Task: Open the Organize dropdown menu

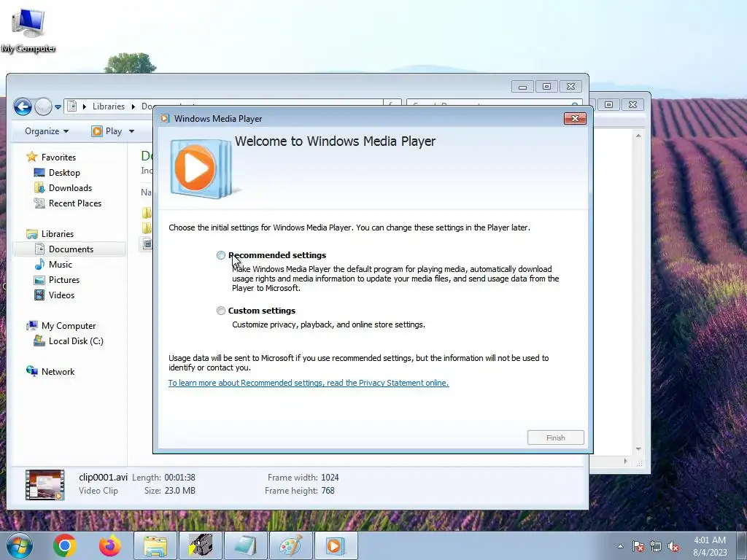Action: (47, 131)
